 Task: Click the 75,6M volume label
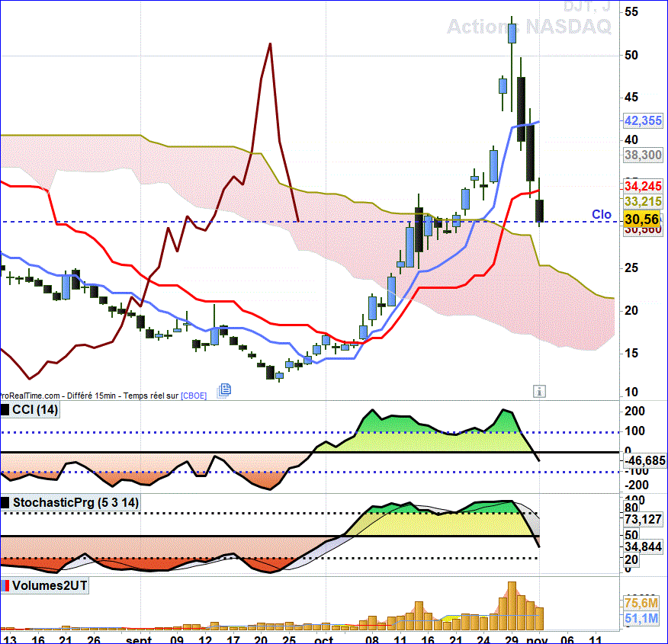641,603
